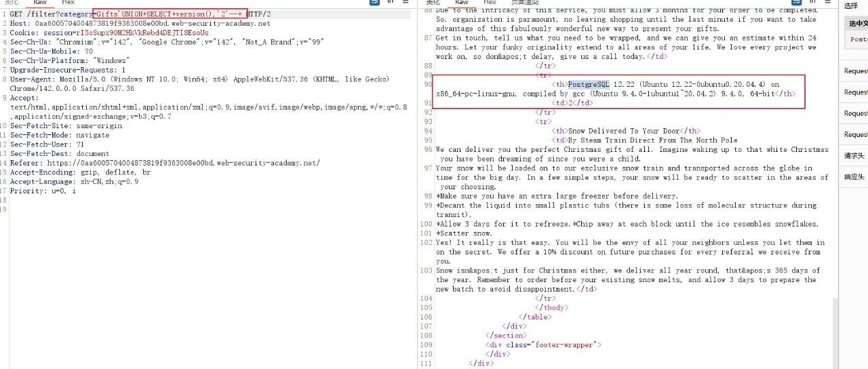Click the Priority: u=0, i header
This screenshot has width=868, height=369.
coord(43,191)
